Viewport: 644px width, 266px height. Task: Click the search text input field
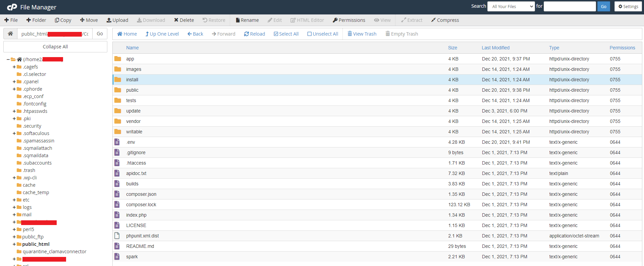[569, 6]
